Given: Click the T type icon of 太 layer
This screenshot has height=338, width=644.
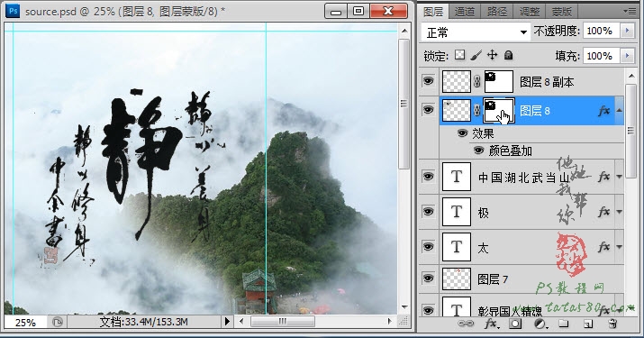Looking at the screenshot, I should click(457, 247).
